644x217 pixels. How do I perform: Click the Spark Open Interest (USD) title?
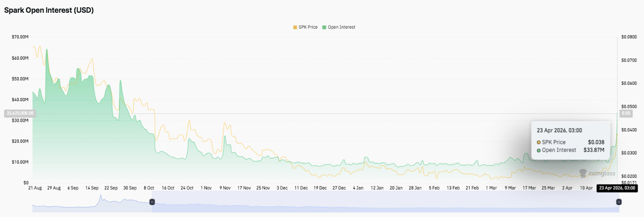click(49, 10)
